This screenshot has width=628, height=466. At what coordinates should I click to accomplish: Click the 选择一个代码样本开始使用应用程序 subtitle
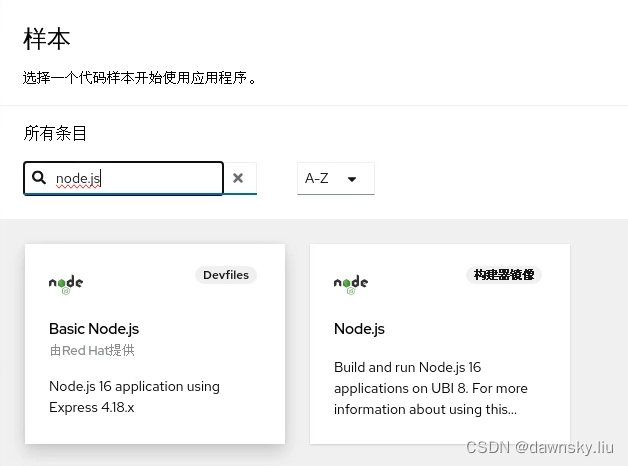click(x=139, y=78)
